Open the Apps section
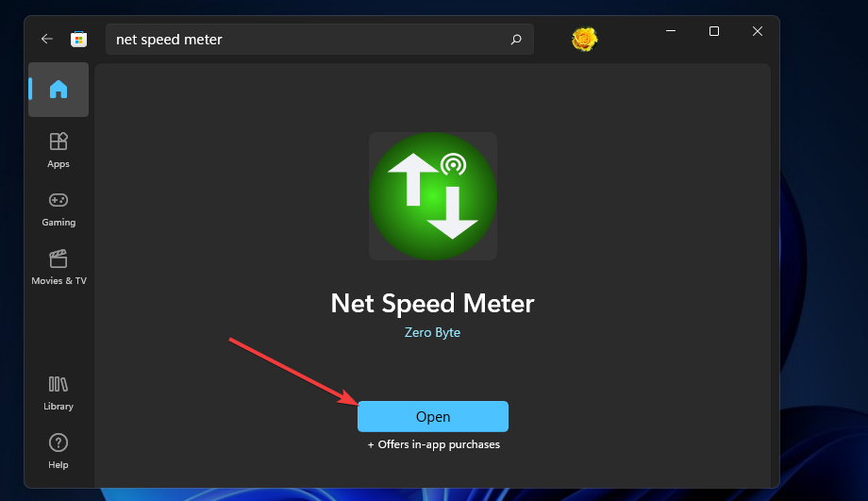The height and width of the screenshot is (501, 868). click(58, 150)
